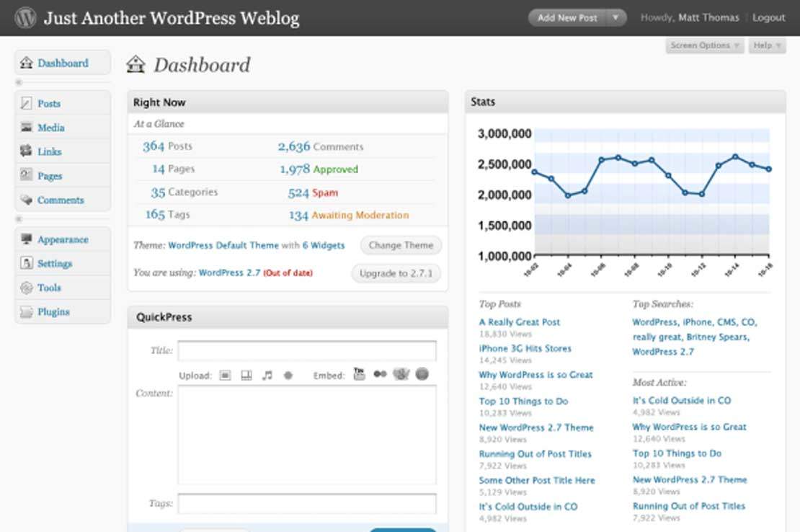This screenshot has width=800, height=532.
Task: Click the Logout link
Action: (x=768, y=18)
